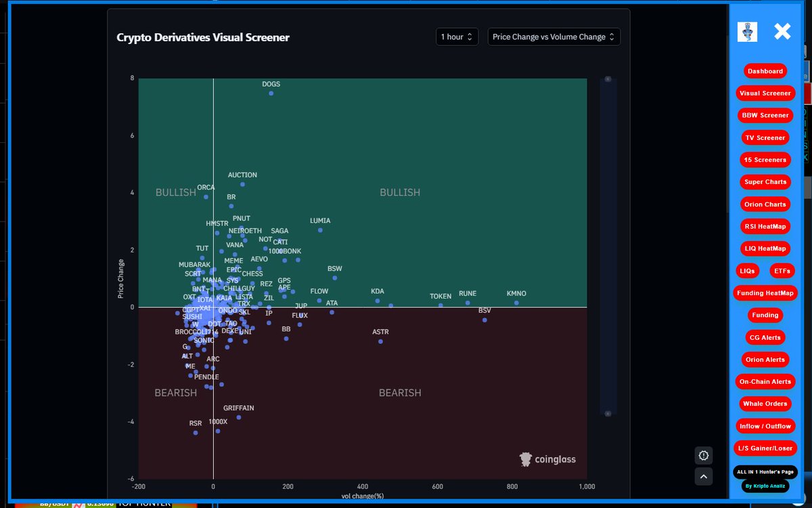The height and width of the screenshot is (508, 812).
Task: Open the 1 hour timeframe dropdown
Action: click(457, 37)
